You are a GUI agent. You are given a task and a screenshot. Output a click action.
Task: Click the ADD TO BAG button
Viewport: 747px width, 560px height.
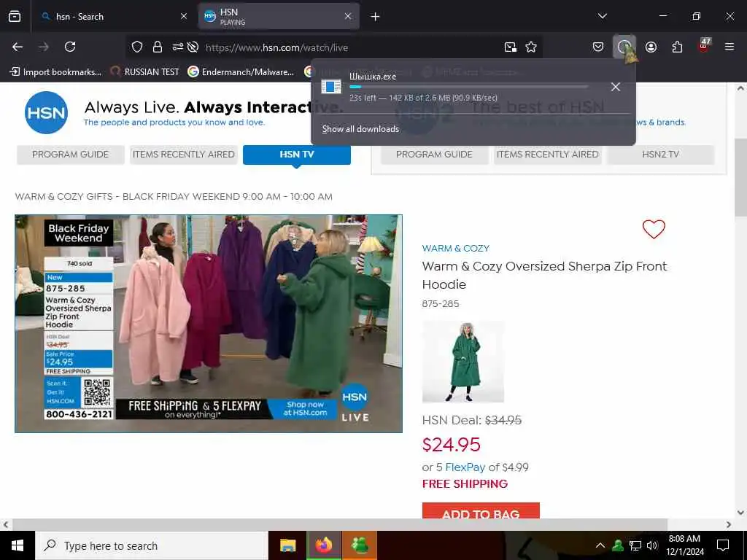(x=481, y=510)
